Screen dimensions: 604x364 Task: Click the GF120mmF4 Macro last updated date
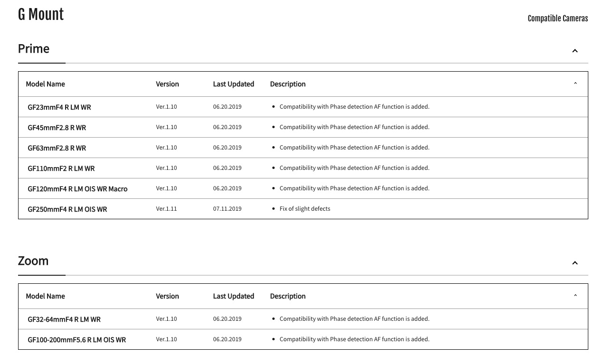point(227,188)
